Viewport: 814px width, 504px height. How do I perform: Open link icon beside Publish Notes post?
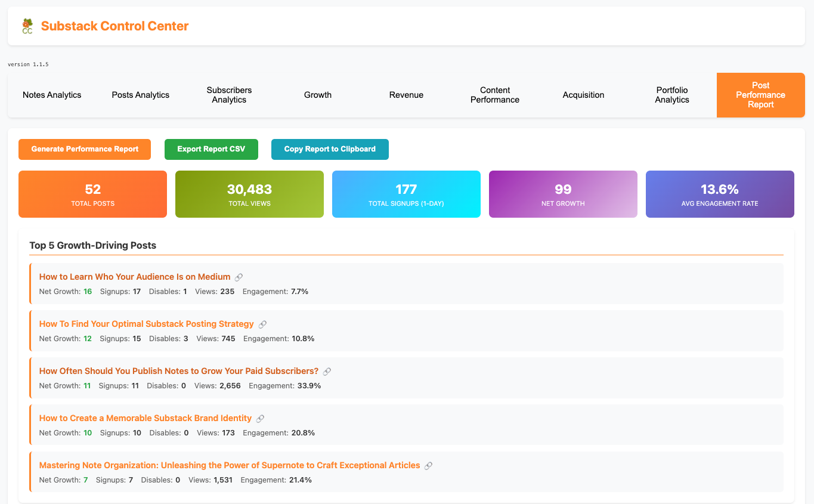point(327,372)
